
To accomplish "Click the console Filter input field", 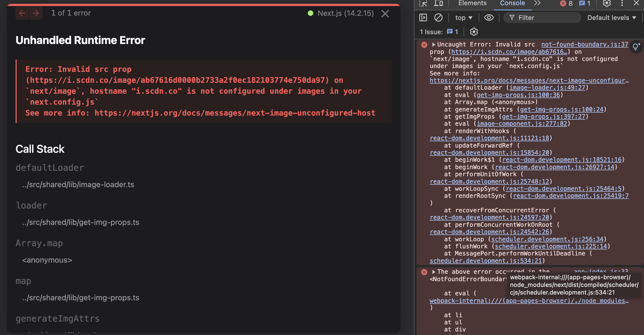I will click(x=547, y=18).
